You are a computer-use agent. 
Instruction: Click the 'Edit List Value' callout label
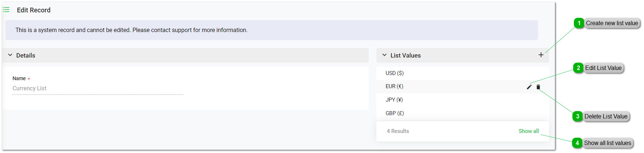603,68
